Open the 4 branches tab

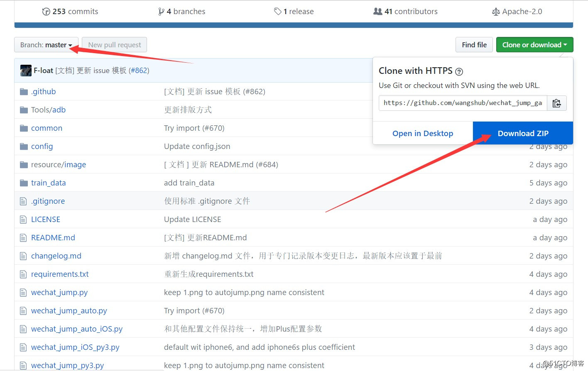182,12
